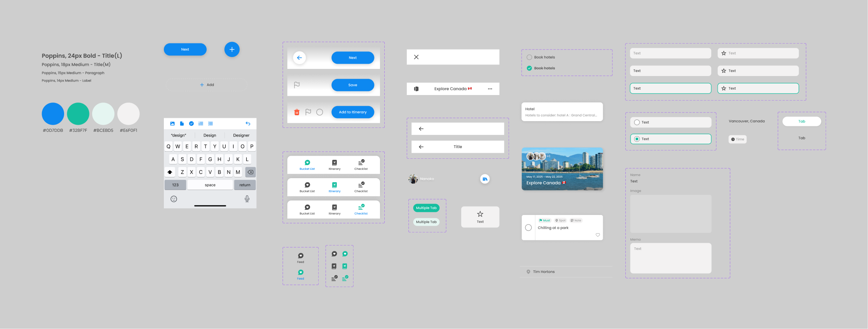The height and width of the screenshot is (329, 868).
Task: Pick the blue #0D7DDB color swatch
Action: tap(53, 114)
